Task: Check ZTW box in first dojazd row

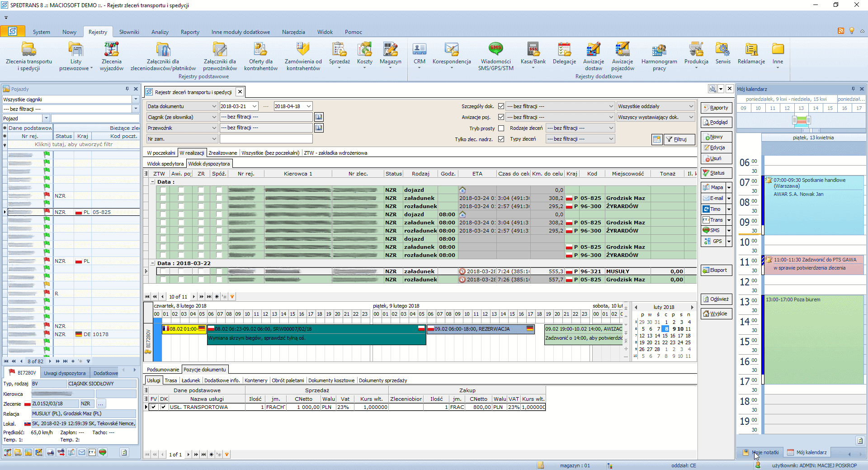Action: (163, 190)
